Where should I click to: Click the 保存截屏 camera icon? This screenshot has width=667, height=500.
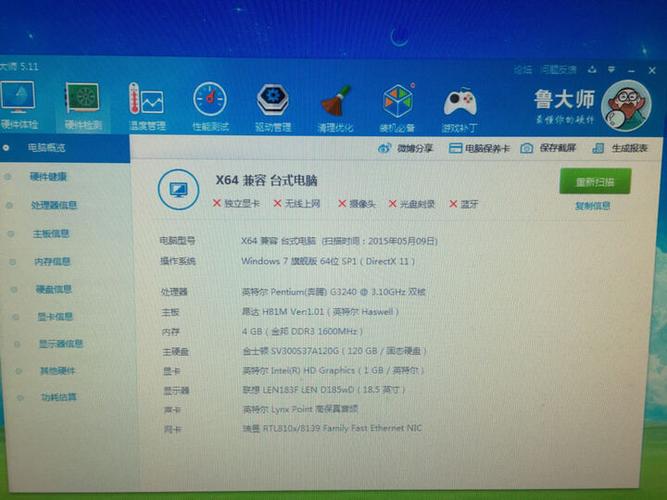coord(527,148)
